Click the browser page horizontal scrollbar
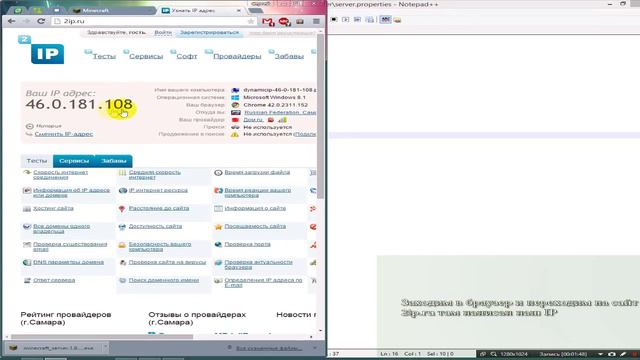 [102, 337]
